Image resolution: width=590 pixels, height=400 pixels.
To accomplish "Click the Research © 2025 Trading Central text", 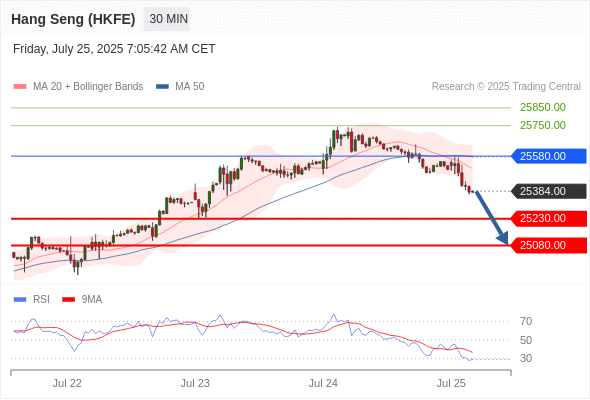I will pos(506,87).
